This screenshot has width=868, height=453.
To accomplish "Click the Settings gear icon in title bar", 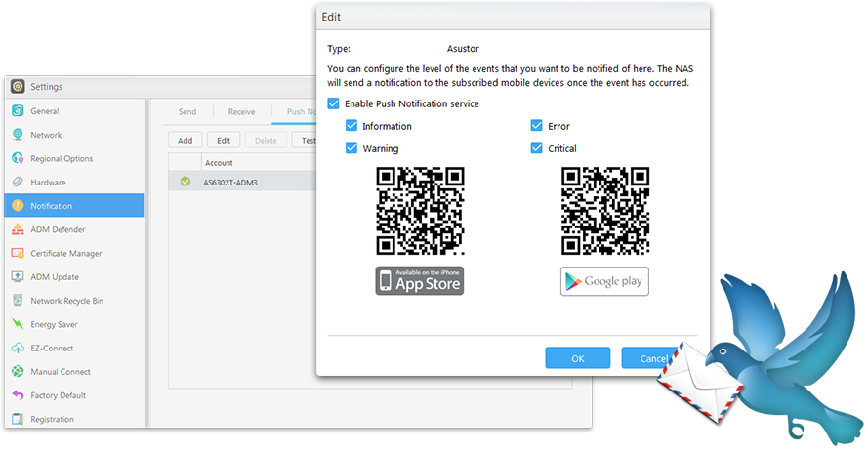I will click(18, 86).
